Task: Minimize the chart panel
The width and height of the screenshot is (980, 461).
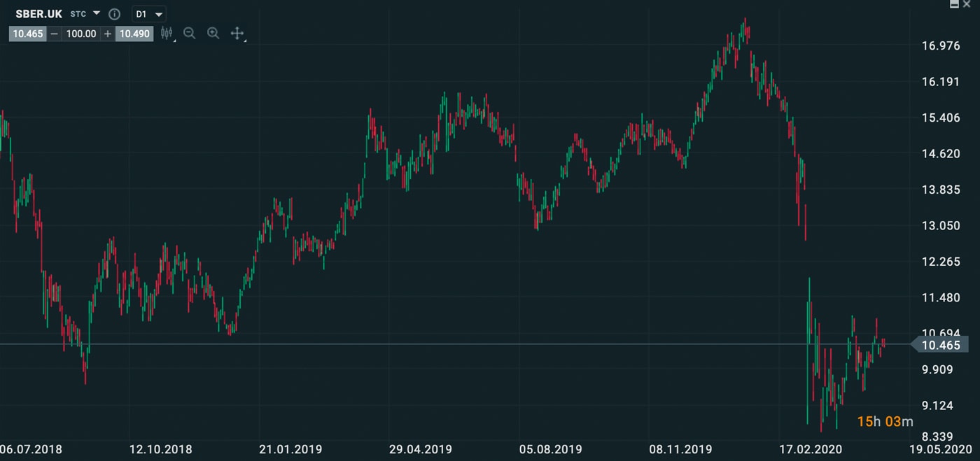Action: 954,4
